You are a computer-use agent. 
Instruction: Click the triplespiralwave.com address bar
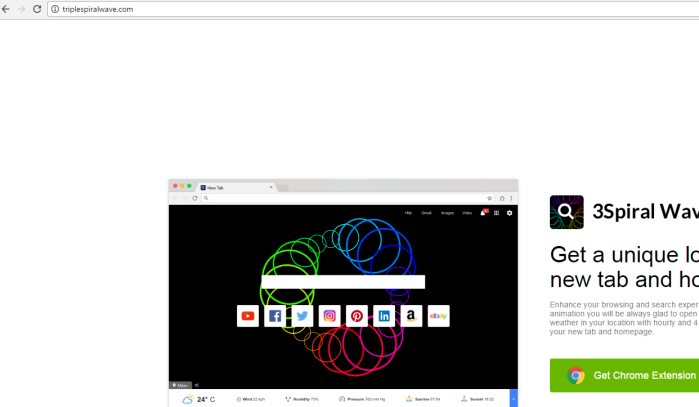300,9
